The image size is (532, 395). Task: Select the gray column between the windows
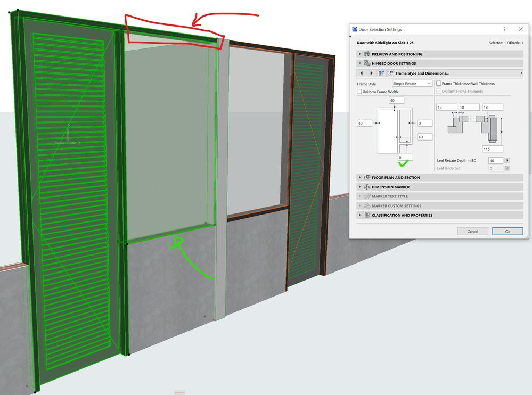pyautogui.click(x=221, y=180)
